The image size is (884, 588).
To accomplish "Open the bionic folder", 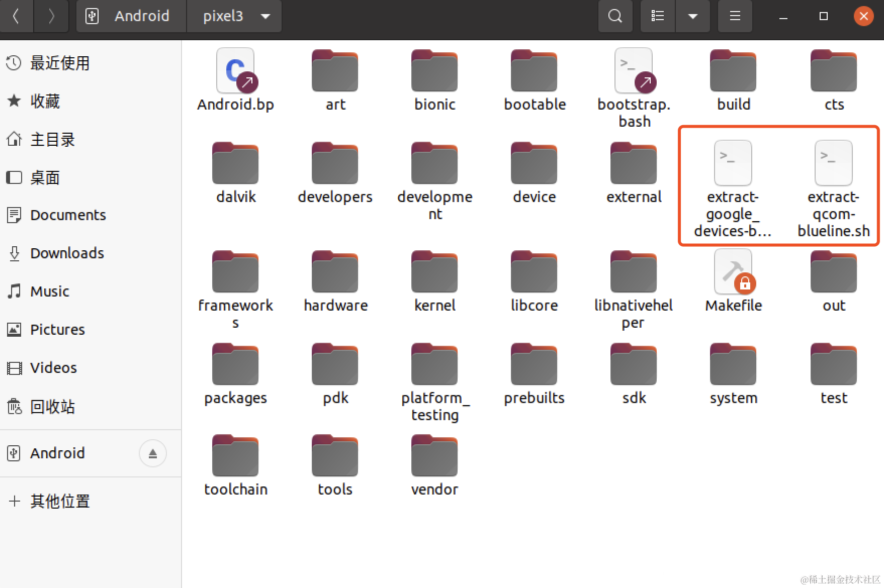I will coord(434,71).
